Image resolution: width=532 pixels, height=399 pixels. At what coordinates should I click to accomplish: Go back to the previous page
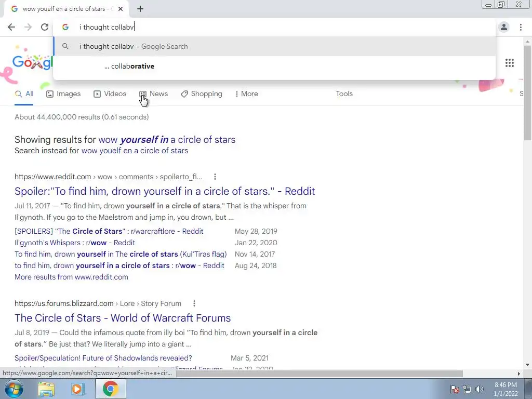[x=11, y=27]
